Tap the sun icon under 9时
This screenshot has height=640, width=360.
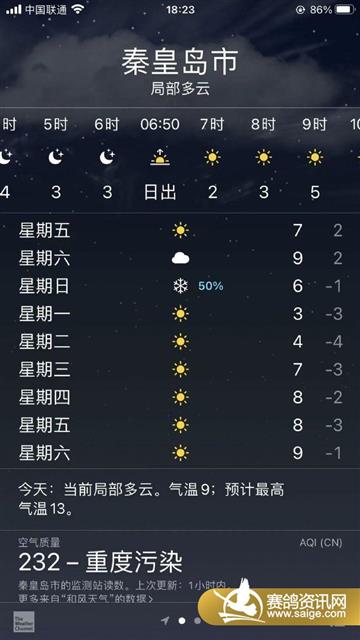[x=315, y=158]
